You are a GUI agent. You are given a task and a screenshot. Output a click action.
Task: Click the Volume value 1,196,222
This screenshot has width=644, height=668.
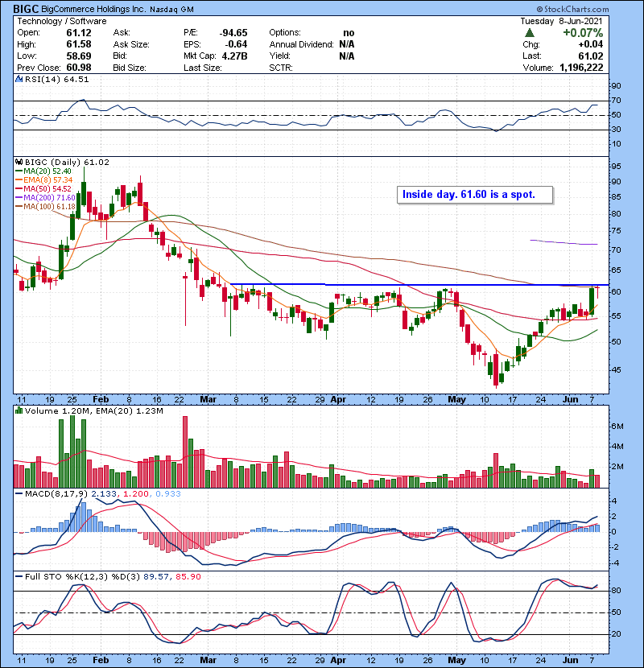(581, 68)
